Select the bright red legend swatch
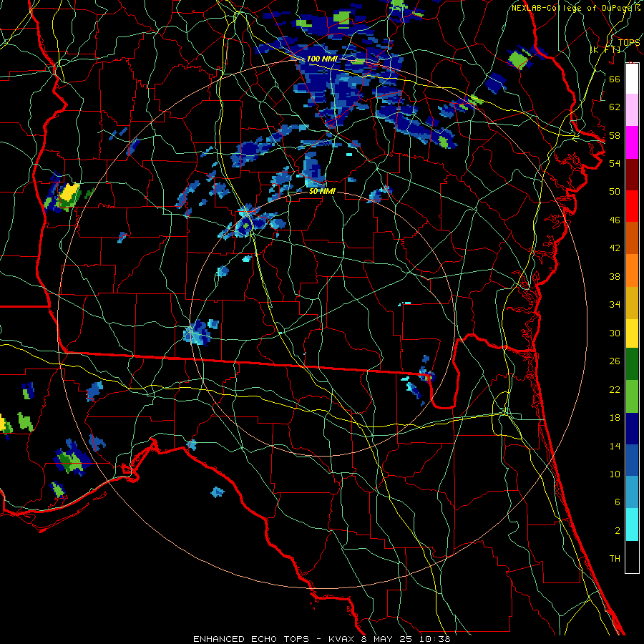Image resolution: width=644 pixels, height=644 pixels. pyautogui.click(x=632, y=206)
